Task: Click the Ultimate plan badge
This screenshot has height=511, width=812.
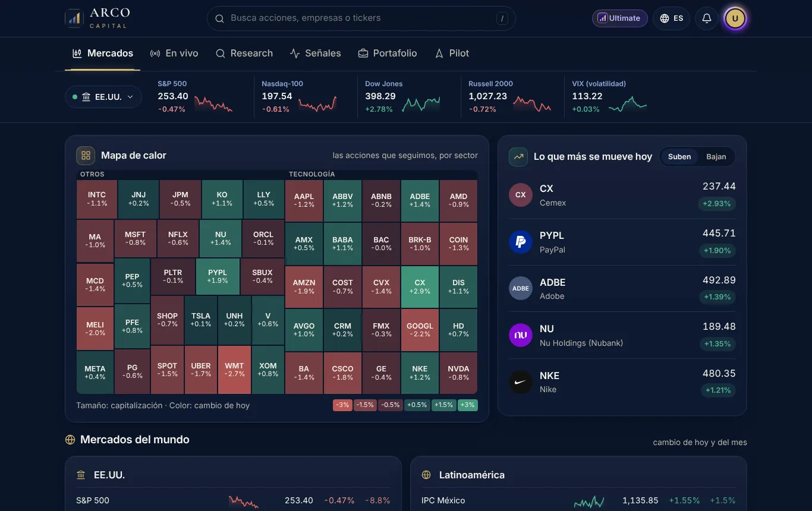Action: tap(619, 18)
